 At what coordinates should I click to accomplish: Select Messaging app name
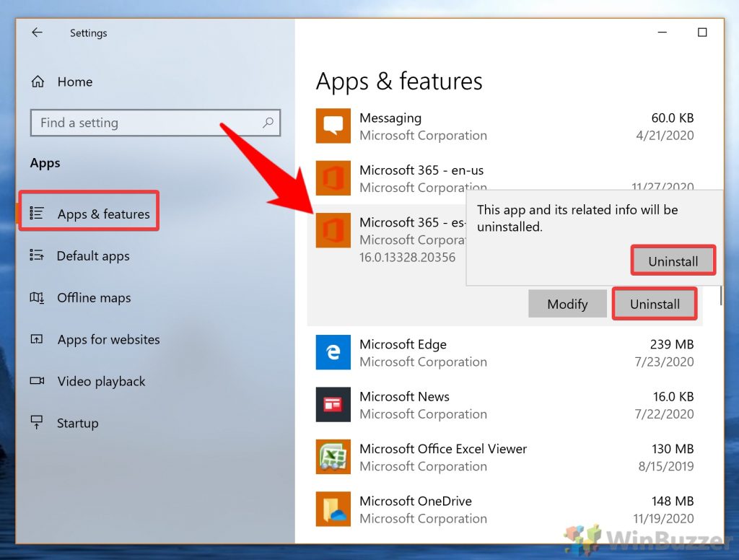(390, 118)
